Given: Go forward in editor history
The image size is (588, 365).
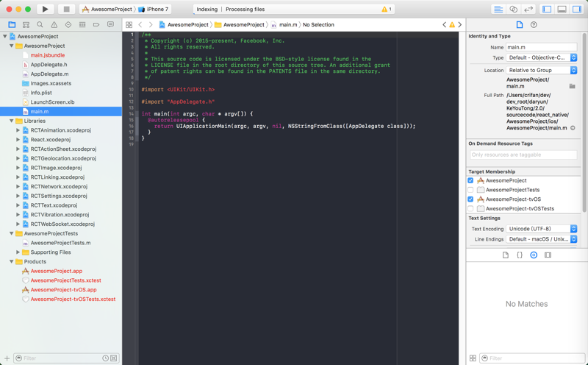Looking at the screenshot, I should (x=151, y=25).
